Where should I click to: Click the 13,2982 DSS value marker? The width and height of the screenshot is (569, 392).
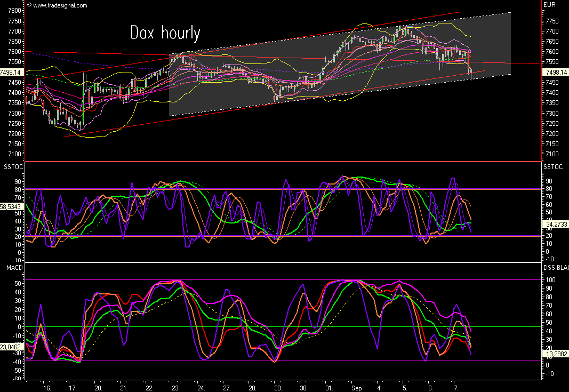[x=555, y=354]
